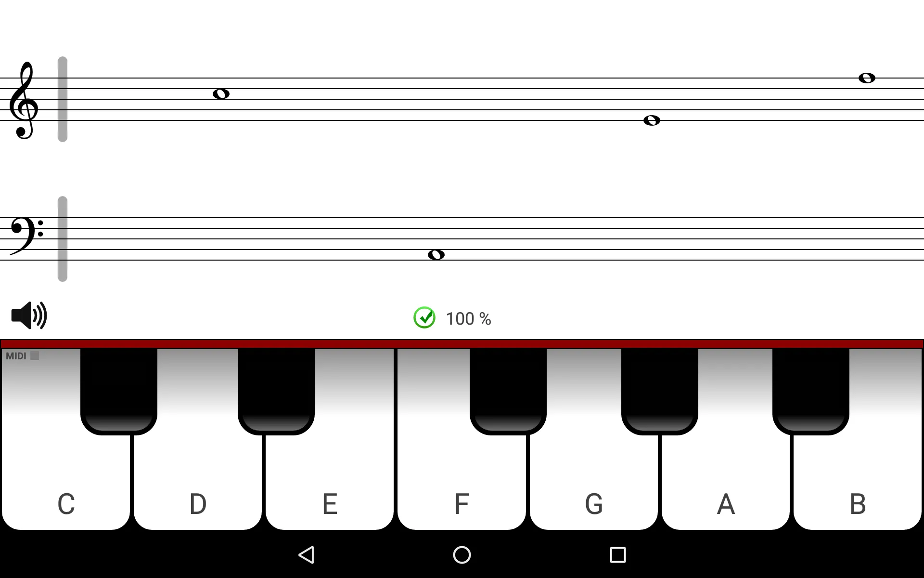Click the Android back navigation button
Screen dimensions: 924x578
[x=307, y=555]
